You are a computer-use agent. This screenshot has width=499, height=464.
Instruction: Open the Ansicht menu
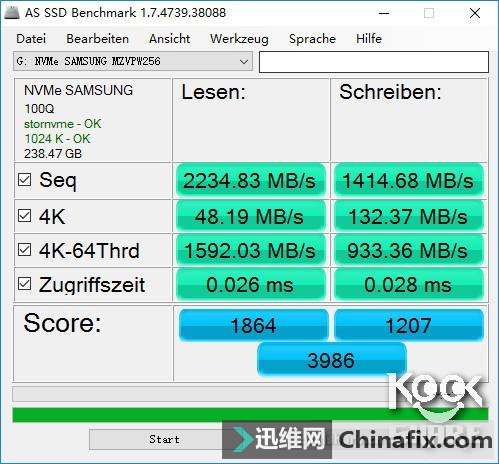click(x=169, y=39)
